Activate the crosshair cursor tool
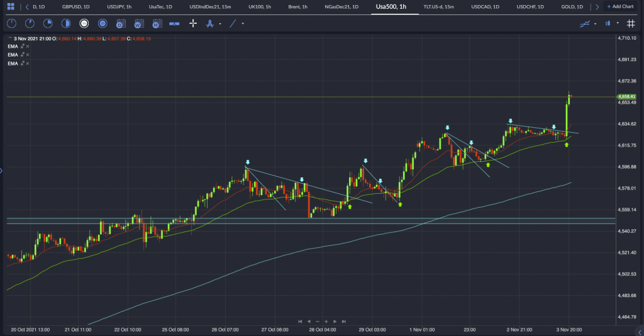644x336 pixels. tap(193, 24)
